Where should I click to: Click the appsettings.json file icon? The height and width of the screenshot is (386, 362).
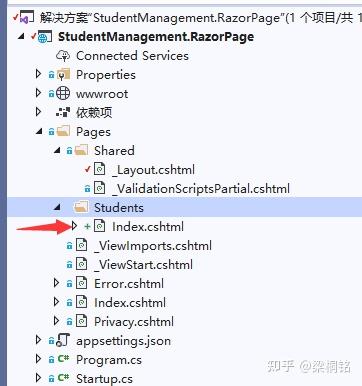click(x=63, y=341)
